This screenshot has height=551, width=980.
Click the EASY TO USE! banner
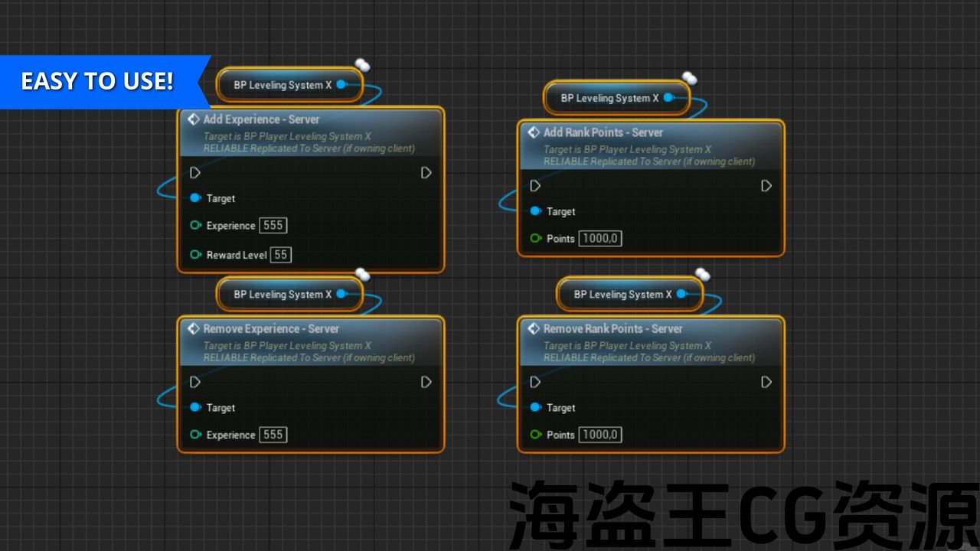pos(97,81)
